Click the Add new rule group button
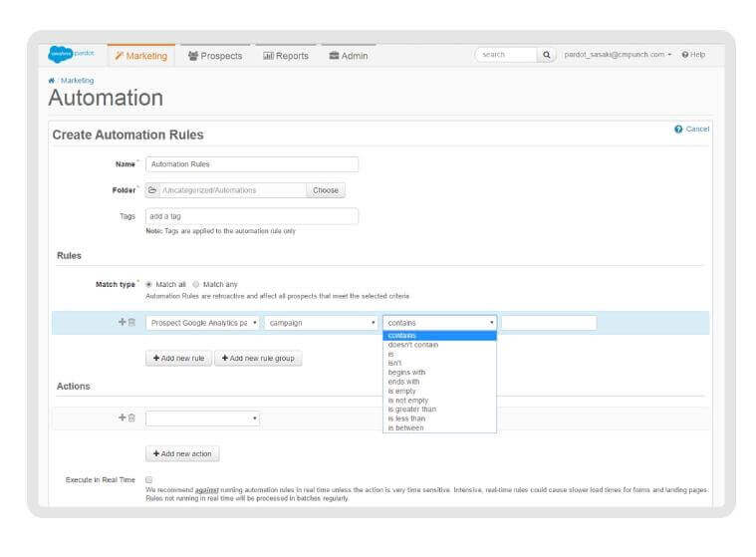The image size is (756, 557). click(259, 358)
